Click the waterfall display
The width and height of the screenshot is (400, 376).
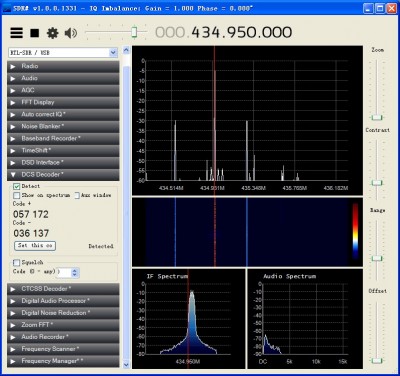[x=247, y=232]
